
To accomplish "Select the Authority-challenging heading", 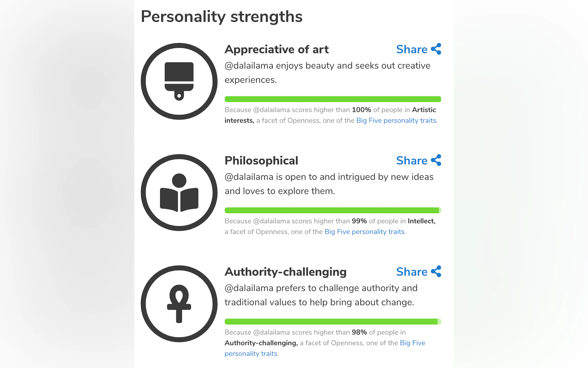I will (285, 272).
